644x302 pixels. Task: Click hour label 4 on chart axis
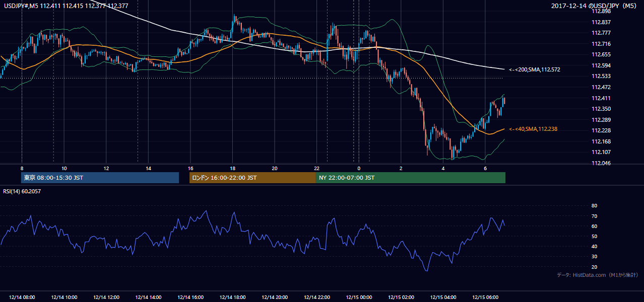point(443,168)
